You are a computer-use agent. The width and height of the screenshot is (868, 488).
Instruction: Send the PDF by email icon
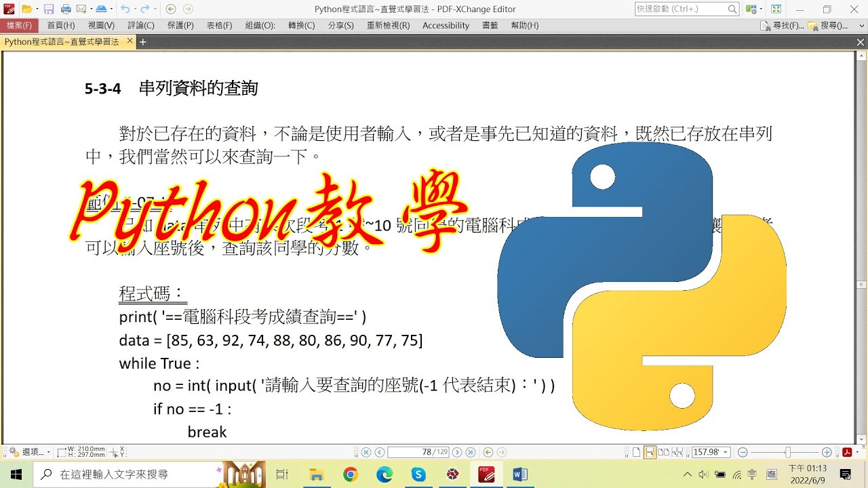(81, 9)
